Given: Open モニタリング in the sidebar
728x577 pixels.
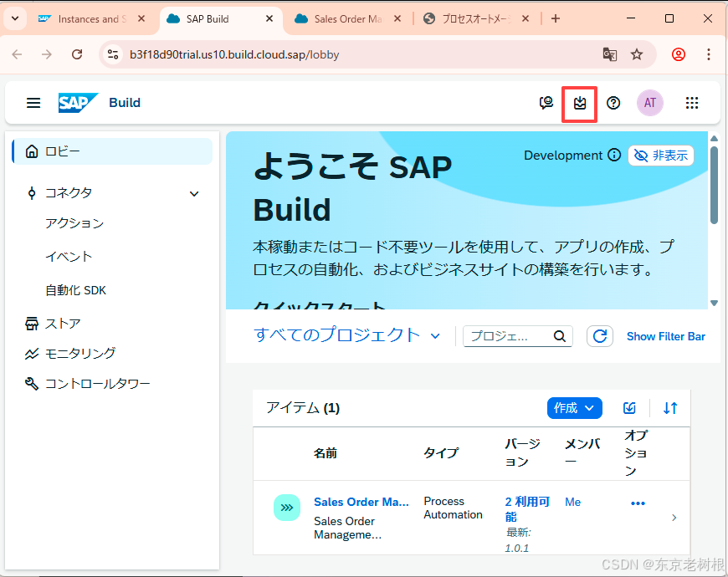Looking at the screenshot, I should 79,354.
